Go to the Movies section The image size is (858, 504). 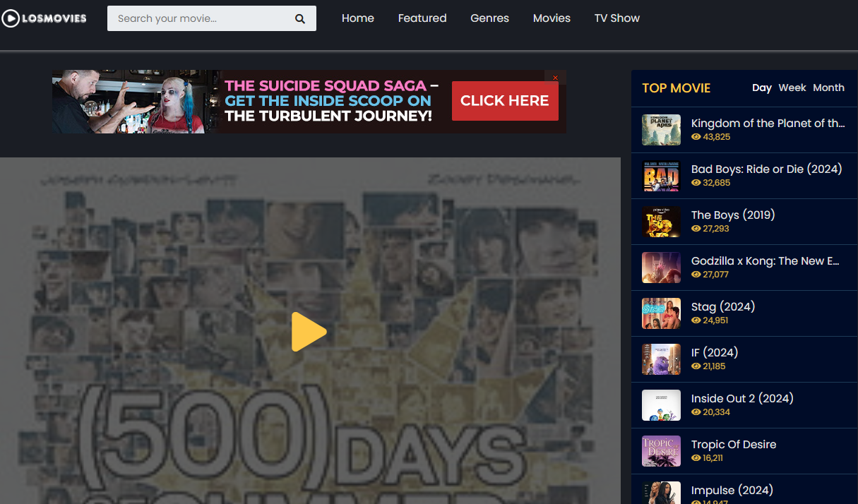click(x=552, y=18)
